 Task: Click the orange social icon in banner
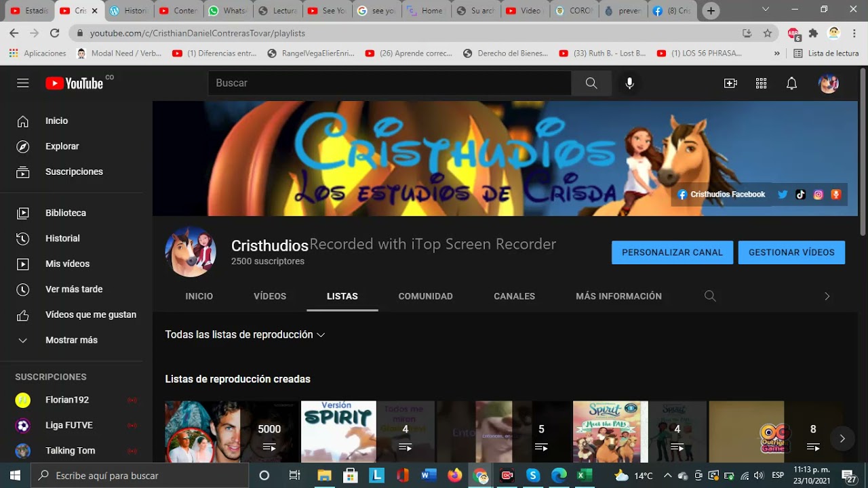[x=836, y=195]
